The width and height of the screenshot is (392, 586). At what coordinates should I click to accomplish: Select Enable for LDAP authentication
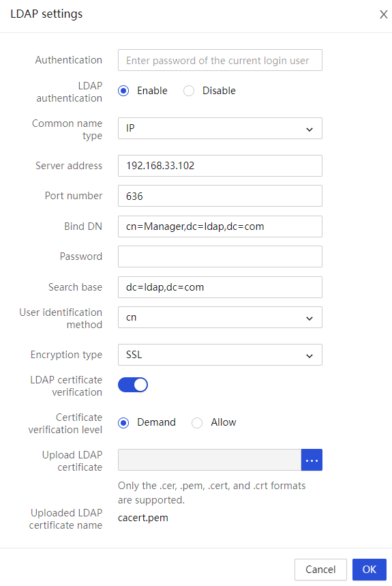tap(123, 91)
